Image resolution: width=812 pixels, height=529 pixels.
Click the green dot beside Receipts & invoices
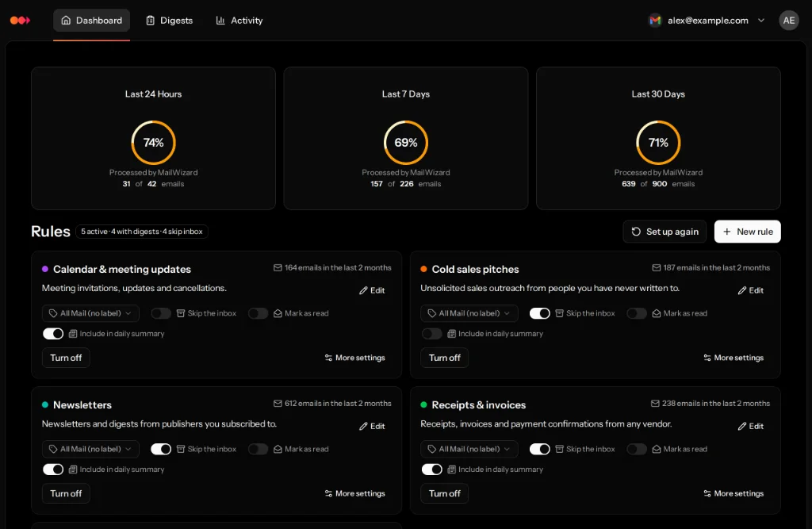click(423, 404)
